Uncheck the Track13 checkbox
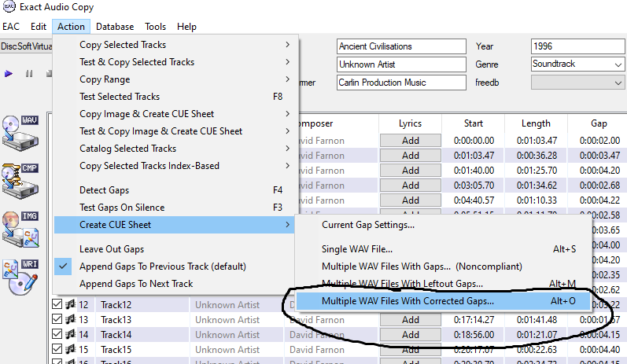Screen dimensions: 627x364 click(57, 319)
